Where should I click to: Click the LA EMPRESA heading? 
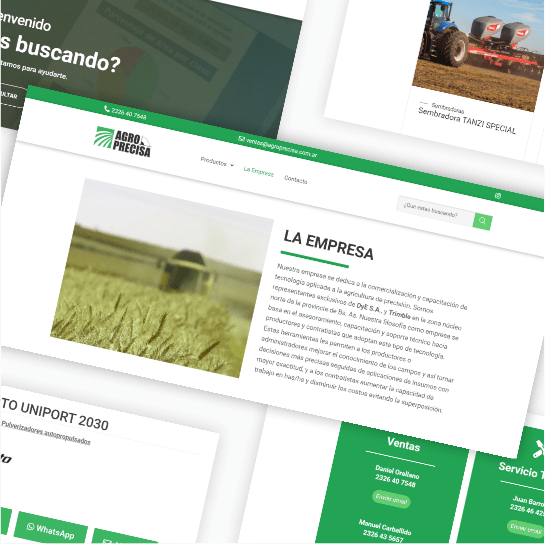coord(328,244)
